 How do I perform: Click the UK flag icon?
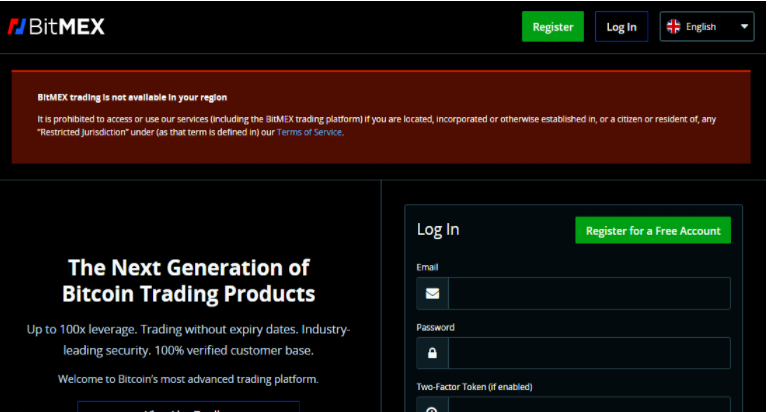pyautogui.click(x=674, y=27)
